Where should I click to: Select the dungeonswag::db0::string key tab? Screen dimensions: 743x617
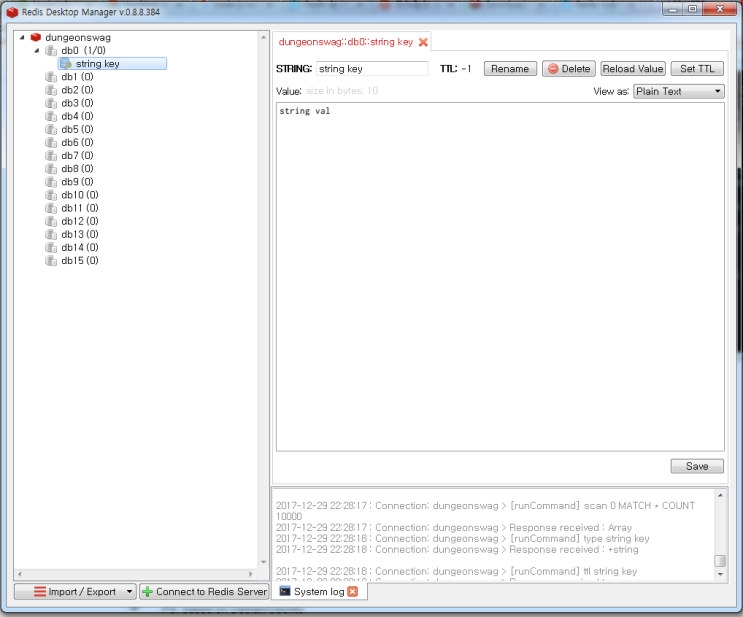pyautogui.click(x=346, y=42)
